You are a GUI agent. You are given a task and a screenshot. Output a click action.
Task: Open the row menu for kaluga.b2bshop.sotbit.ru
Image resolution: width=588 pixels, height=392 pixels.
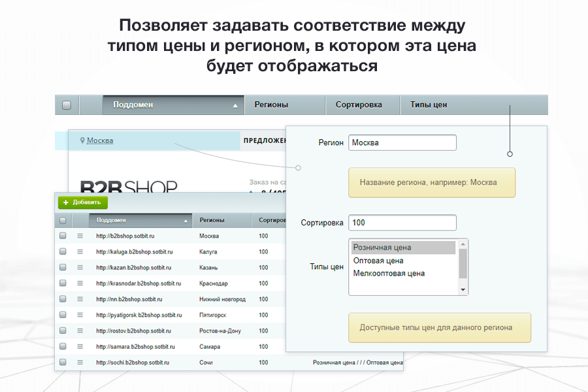[x=78, y=252]
